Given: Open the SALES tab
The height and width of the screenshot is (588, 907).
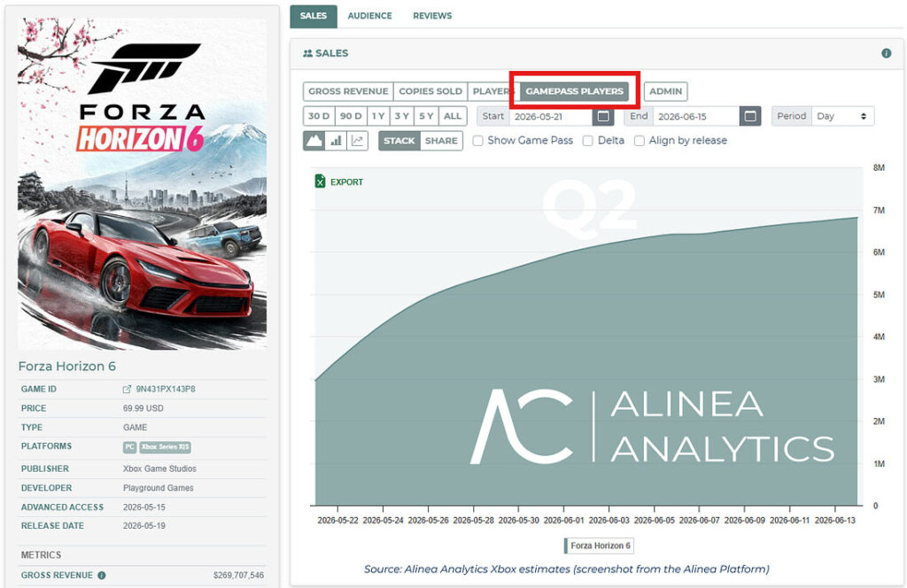Looking at the screenshot, I should click(x=313, y=16).
